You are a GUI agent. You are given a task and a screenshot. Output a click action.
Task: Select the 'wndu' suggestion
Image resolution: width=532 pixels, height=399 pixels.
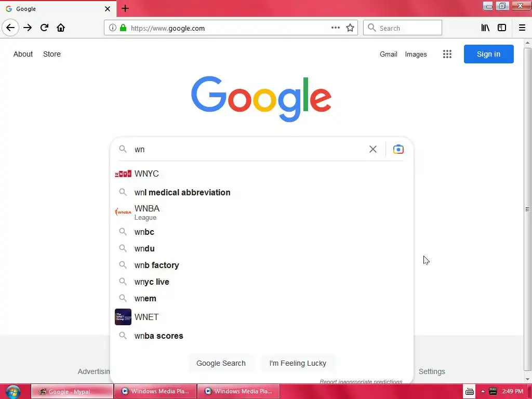coord(262,248)
